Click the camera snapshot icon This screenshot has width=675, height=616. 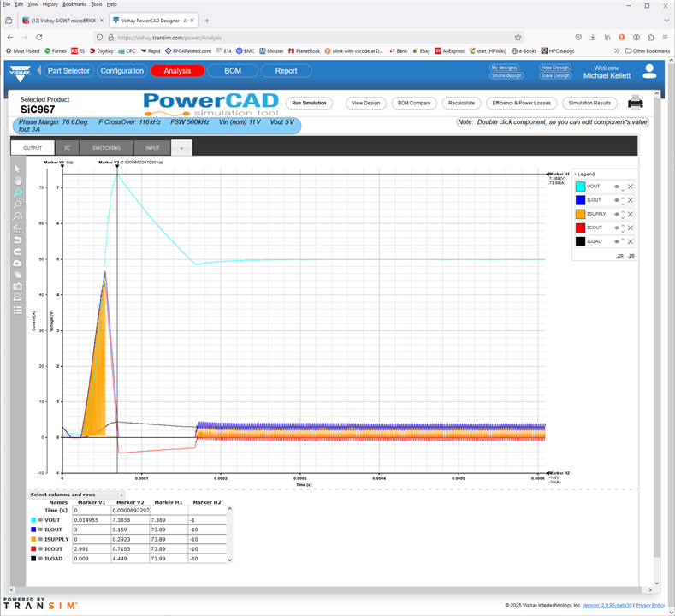(17, 287)
